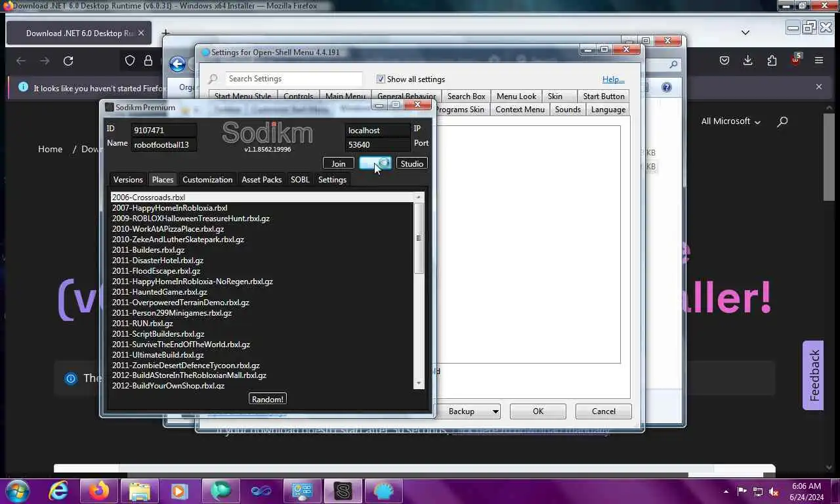
Task: Open Firefox Downloads panel arrow
Action: (x=747, y=60)
